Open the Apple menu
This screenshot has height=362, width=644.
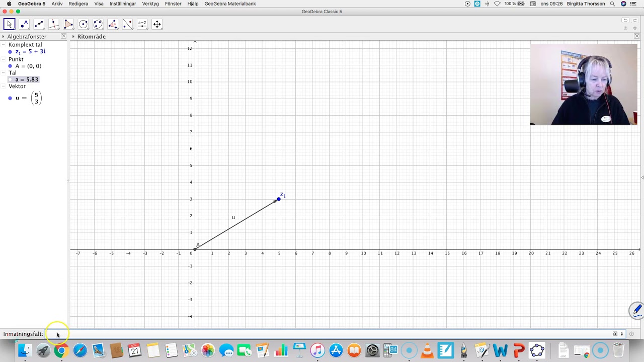click(9, 4)
